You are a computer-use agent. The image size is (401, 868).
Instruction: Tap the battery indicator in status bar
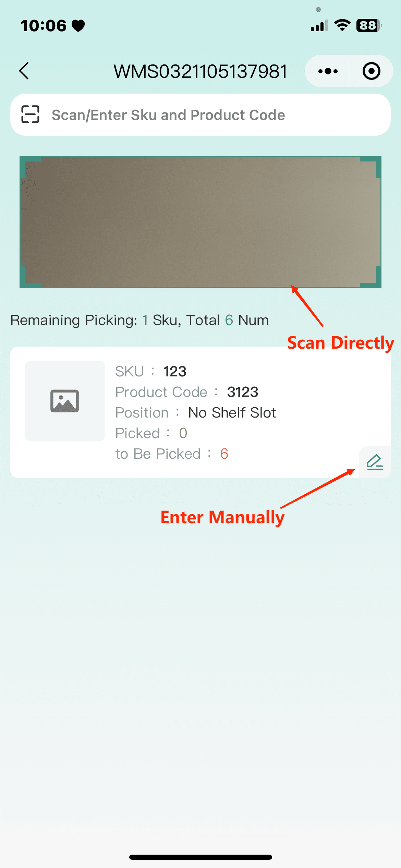point(369,25)
